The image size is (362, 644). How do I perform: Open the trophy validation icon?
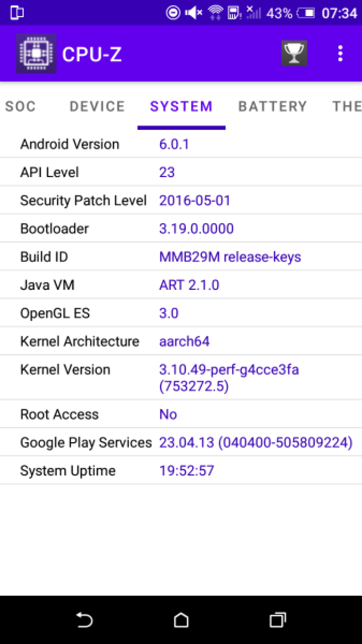[x=294, y=53]
